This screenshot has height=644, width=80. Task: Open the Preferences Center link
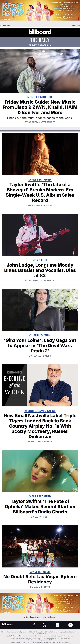[17, 636]
